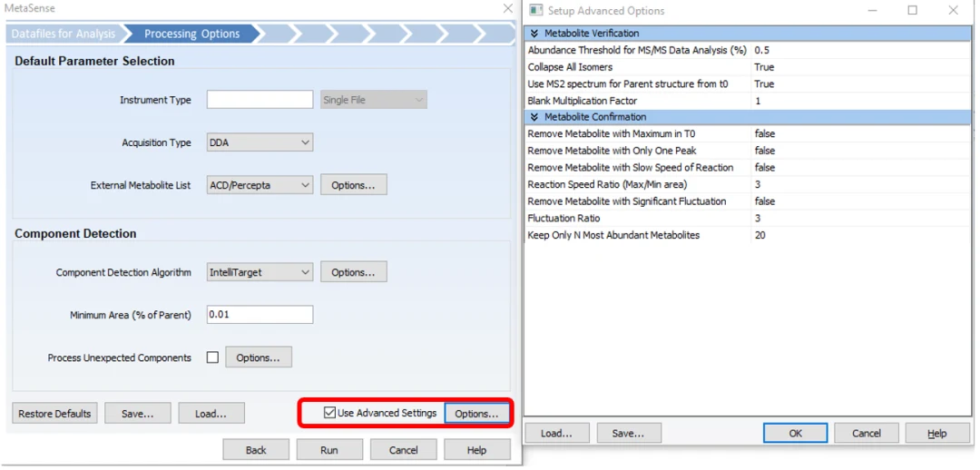Click OK in Setup Advanced Options
Image resolution: width=980 pixels, height=470 pixels.
(795, 433)
